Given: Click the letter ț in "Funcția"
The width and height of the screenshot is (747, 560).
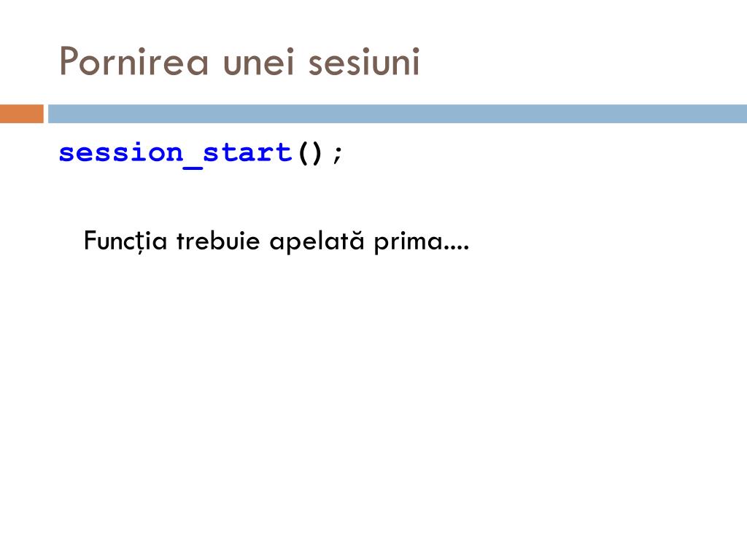Looking at the screenshot, I should click(x=141, y=243).
